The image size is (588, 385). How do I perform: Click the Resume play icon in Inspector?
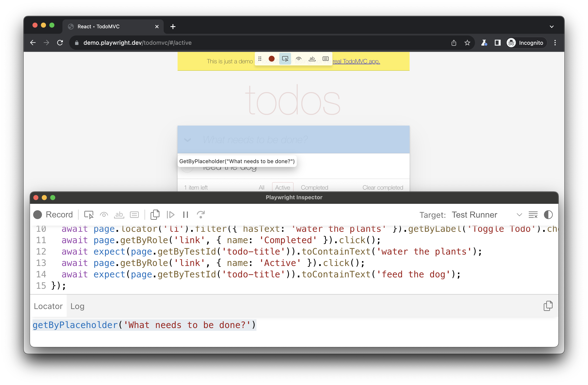pos(170,215)
